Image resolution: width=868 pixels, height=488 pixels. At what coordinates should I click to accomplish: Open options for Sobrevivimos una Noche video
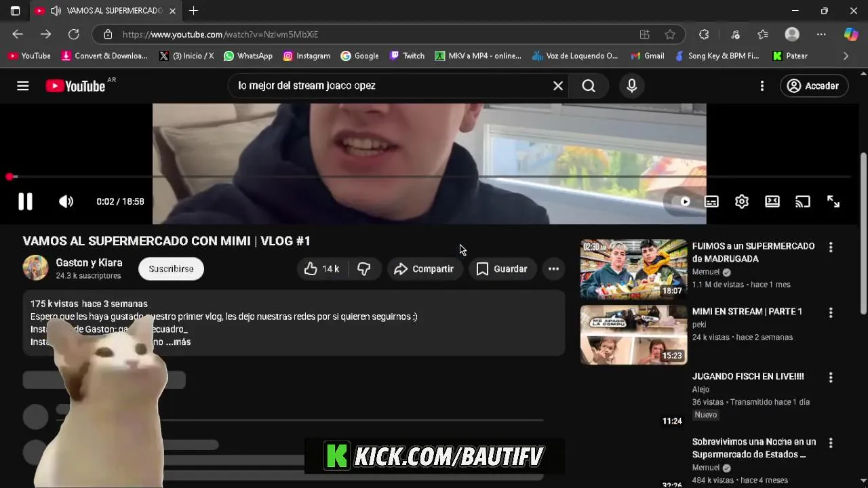831,443
